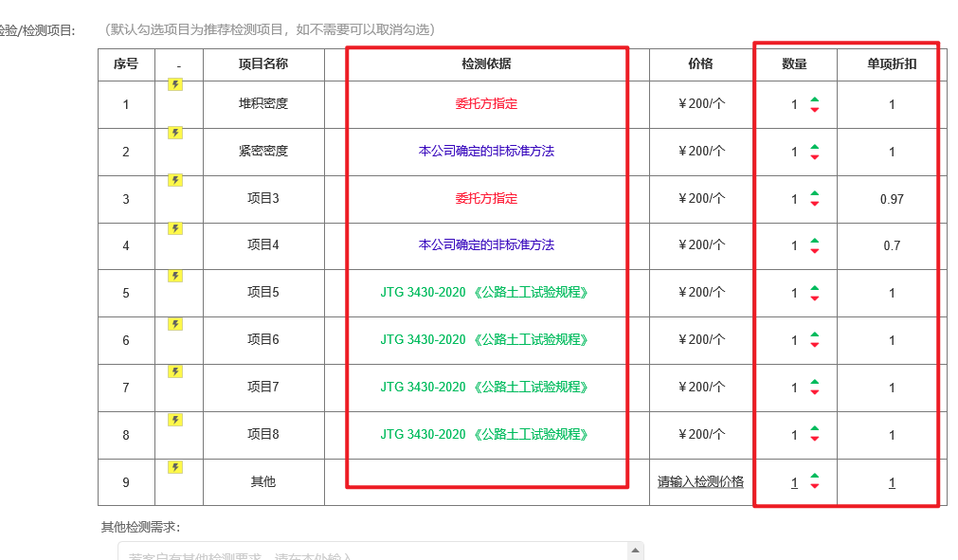Click JTG 3430-2020 standard in 项目7 row
The width and height of the screenshot is (958, 560).
[x=485, y=388]
